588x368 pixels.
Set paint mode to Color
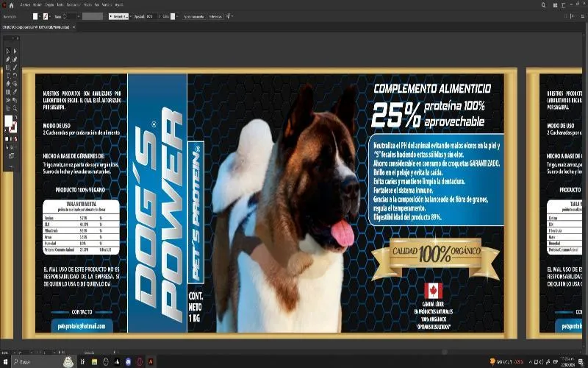click(x=7, y=139)
